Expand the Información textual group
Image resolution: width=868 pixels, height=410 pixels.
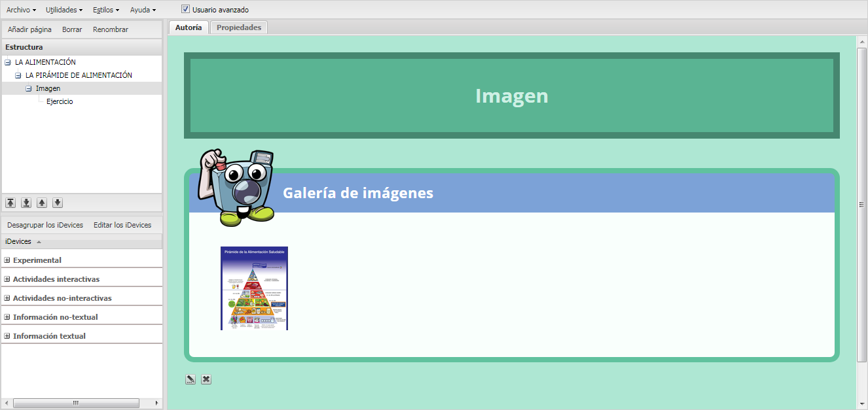(7, 336)
